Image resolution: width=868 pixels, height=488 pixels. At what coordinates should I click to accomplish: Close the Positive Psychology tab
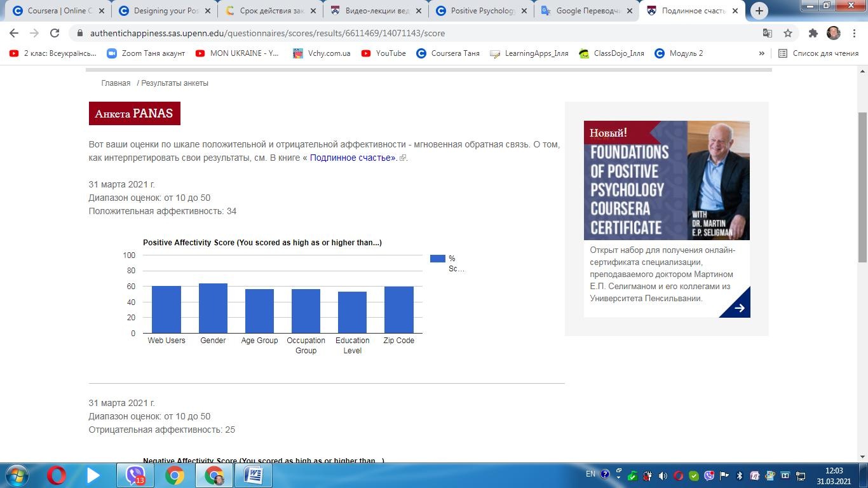pos(524,11)
